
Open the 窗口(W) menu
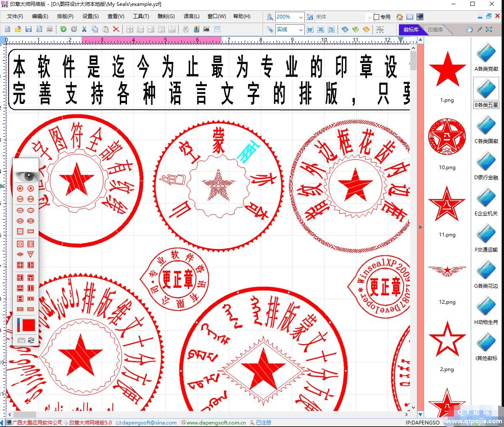pos(216,16)
